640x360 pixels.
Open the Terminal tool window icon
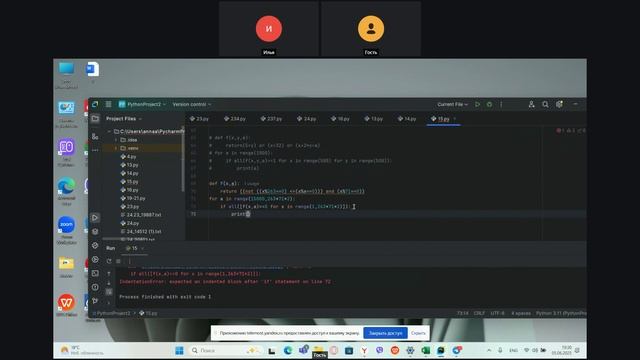pyautogui.click(x=95, y=273)
